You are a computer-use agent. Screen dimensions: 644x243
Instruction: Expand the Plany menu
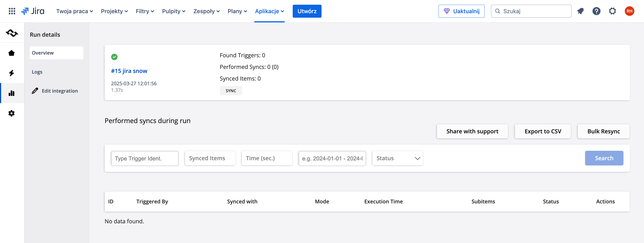click(237, 11)
